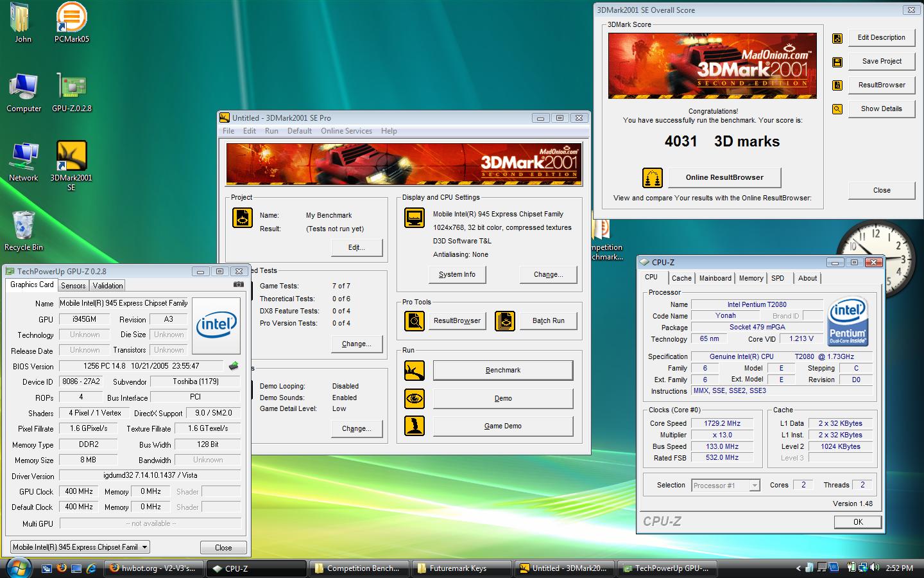Open Windows Start button
Viewport: 924px width, 578px height.
(18, 568)
